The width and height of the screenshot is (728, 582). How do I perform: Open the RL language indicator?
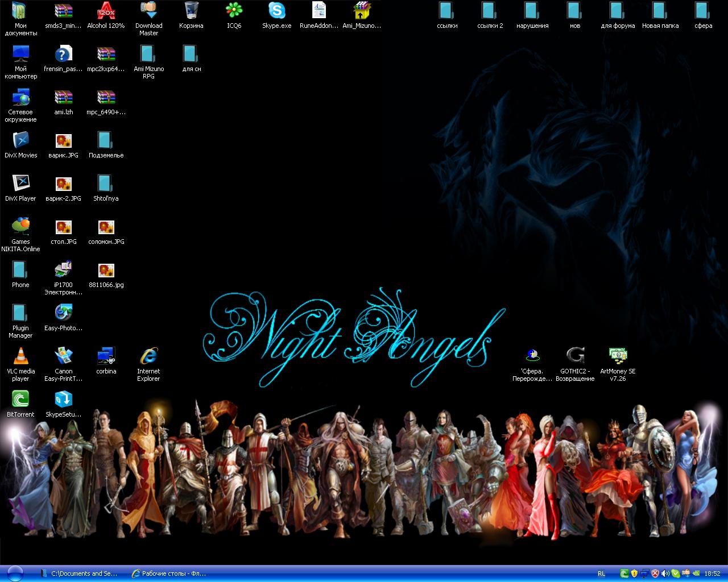click(601, 574)
